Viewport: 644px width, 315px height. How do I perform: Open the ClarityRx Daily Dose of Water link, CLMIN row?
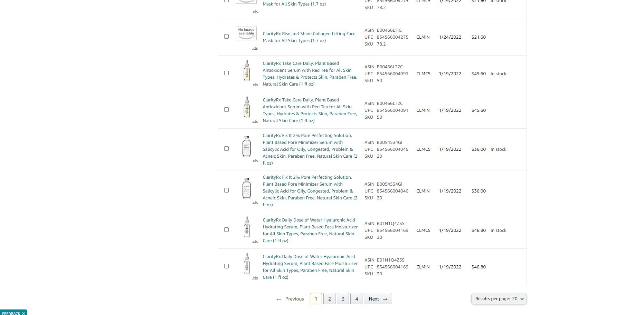pyautogui.click(x=310, y=267)
